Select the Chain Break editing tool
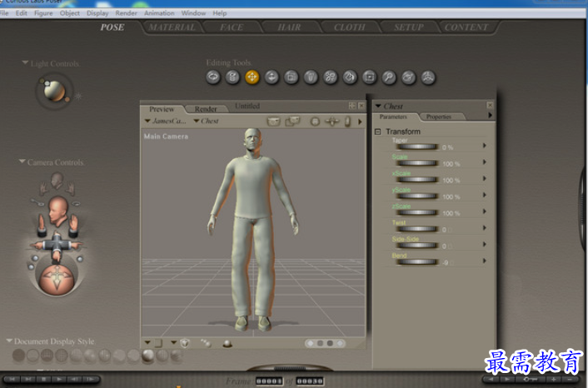This screenshot has height=388, width=588. pos(331,77)
